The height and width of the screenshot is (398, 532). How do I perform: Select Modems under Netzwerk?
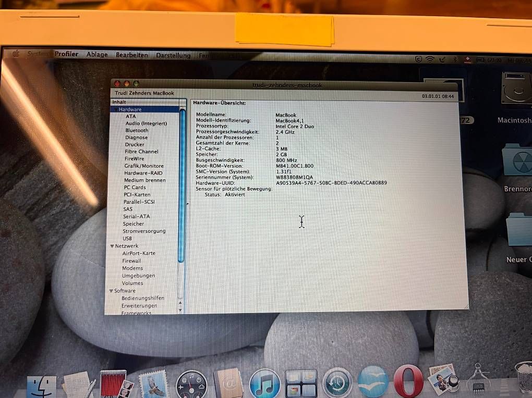click(x=132, y=268)
